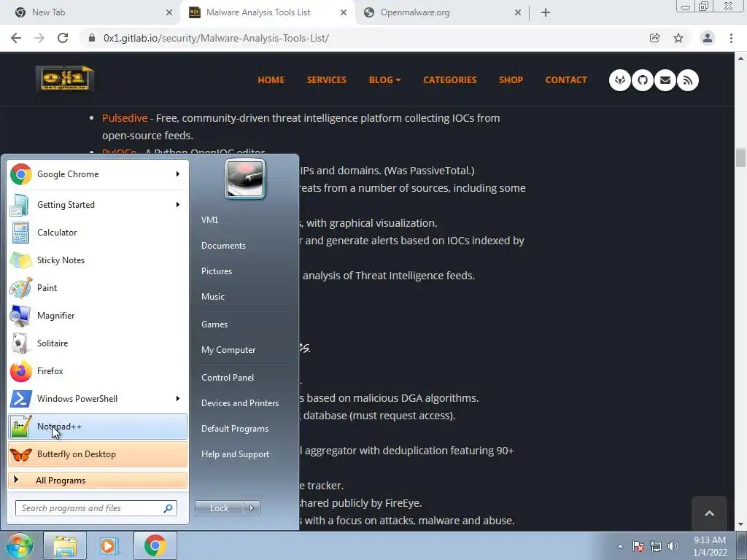Open the Pictures library
This screenshot has width=747, height=560.
pyautogui.click(x=216, y=271)
